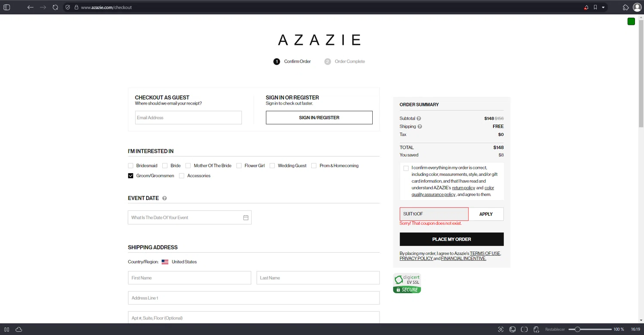Click the Shipping help question icon
644x335 pixels.
tap(420, 127)
